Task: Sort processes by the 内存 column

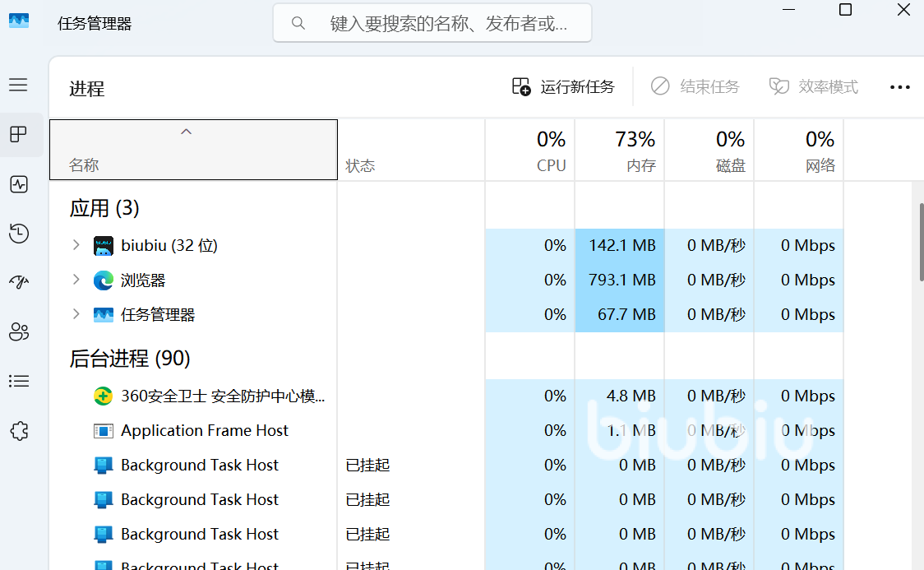Action: click(619, 151)
